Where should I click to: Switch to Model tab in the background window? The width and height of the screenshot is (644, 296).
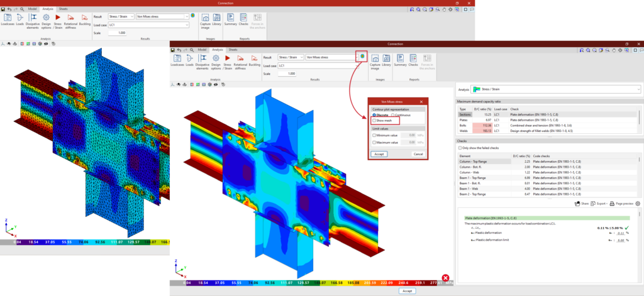tap(33, 9)
